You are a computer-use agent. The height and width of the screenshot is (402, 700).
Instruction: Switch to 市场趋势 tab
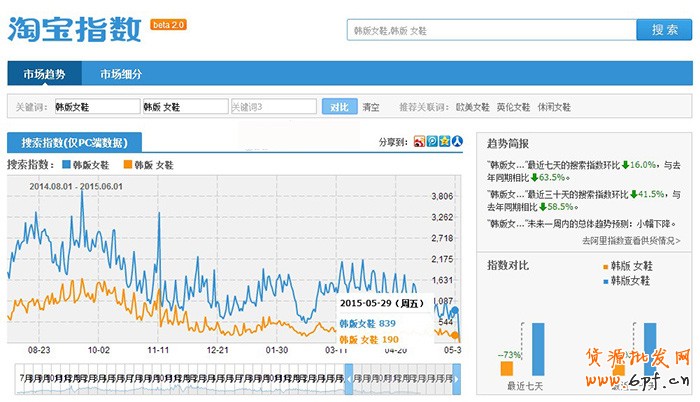click(x=45, y=74)
